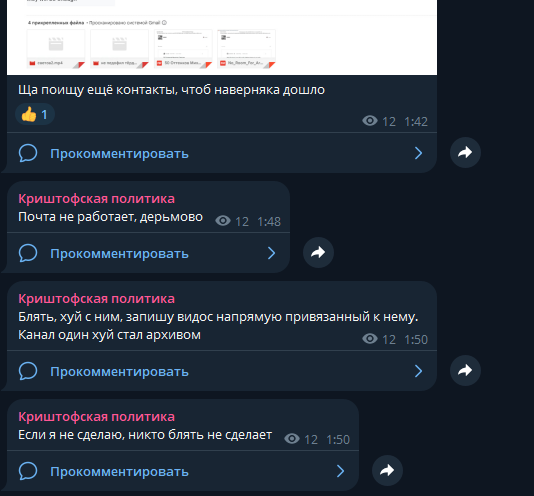Open first mp4 attachment thumbnail in screenshot
This screenshot has width=534, height=496.
(x=56, y=49)
